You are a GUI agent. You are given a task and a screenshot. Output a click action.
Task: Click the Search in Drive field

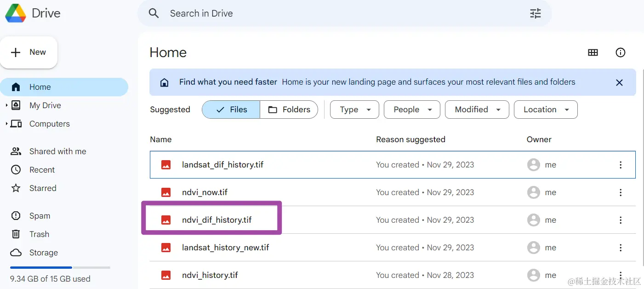pyautogui.click(x=345, y=13)
